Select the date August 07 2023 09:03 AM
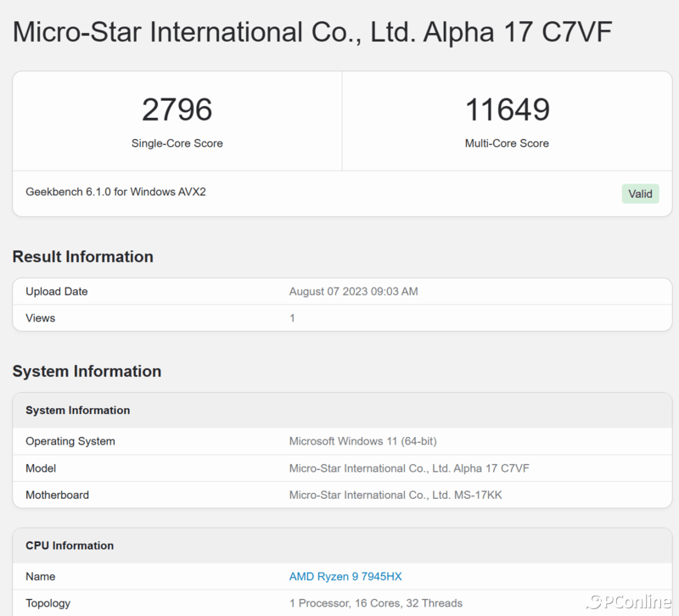The height and width of the screenshot is (616, 679). point(353,291)
